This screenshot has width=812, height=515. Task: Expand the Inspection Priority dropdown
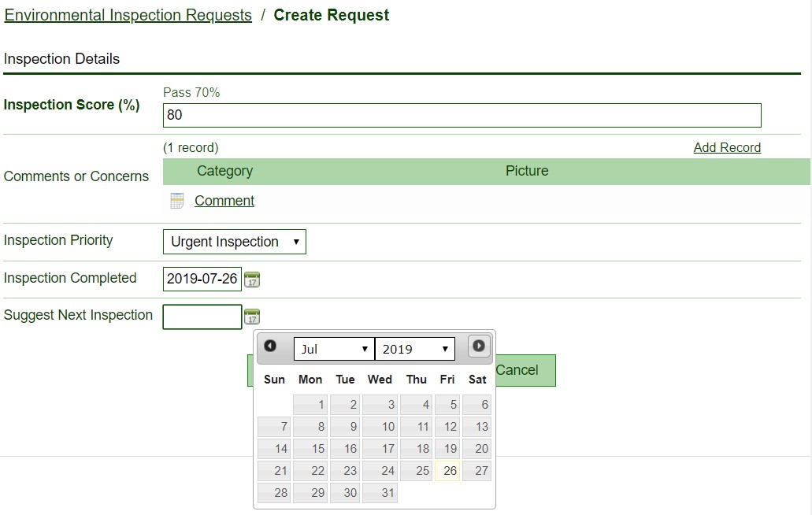click(x=234, y=242)
